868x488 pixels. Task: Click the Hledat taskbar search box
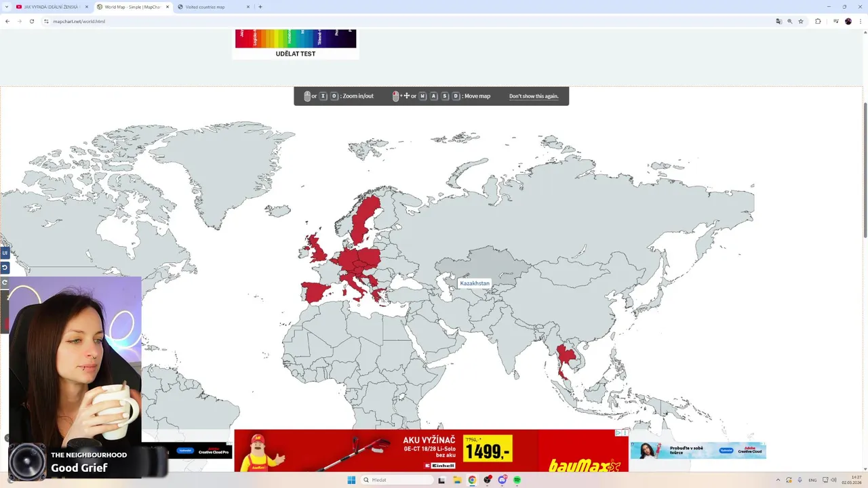pyautogui.click(x=397, y=480)
